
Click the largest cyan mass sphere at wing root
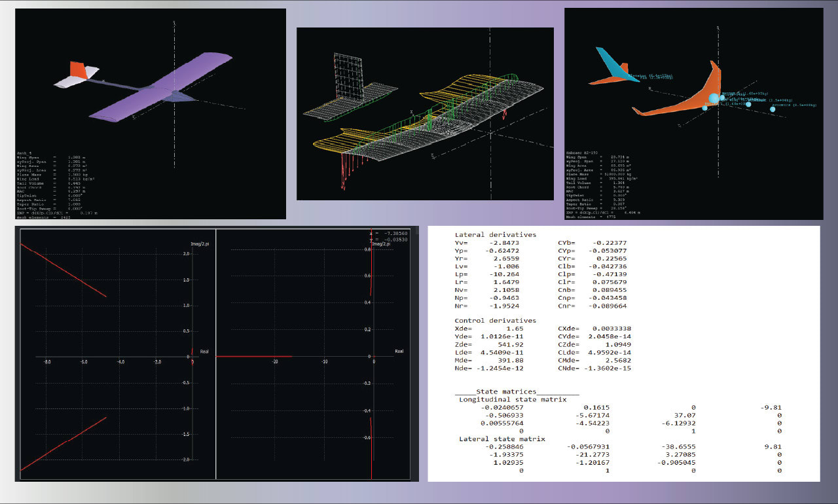(x=714, y=98)
